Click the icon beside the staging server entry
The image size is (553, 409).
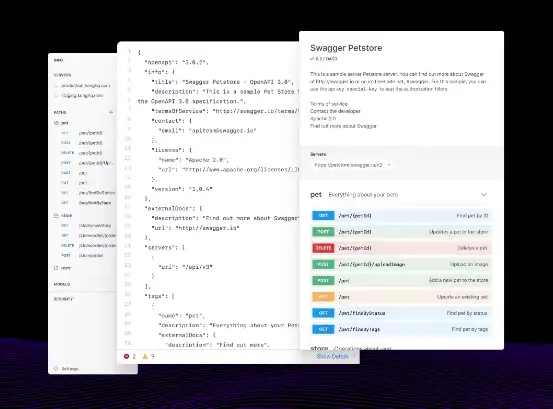pyautogui.click(x=56, y=96)
